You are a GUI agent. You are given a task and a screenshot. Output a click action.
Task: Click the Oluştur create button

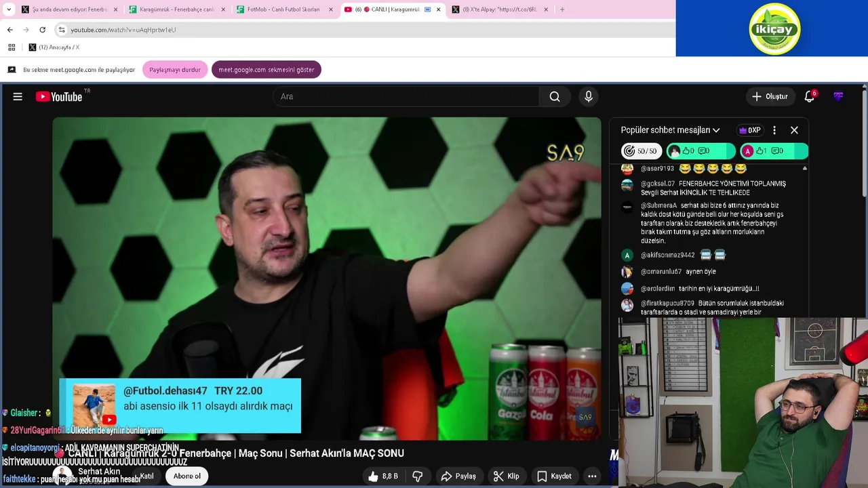(770, 97)
